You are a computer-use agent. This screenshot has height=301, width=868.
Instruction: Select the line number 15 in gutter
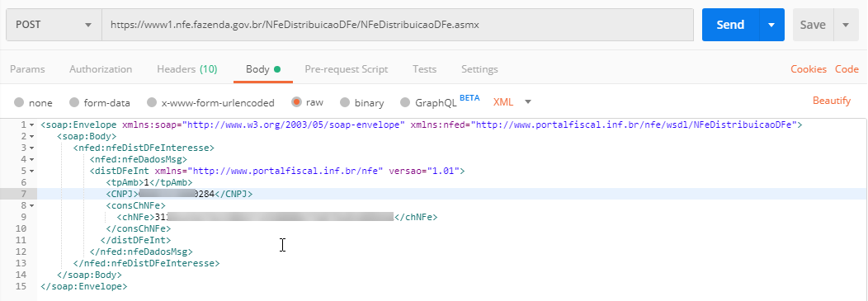click(21, 287)
